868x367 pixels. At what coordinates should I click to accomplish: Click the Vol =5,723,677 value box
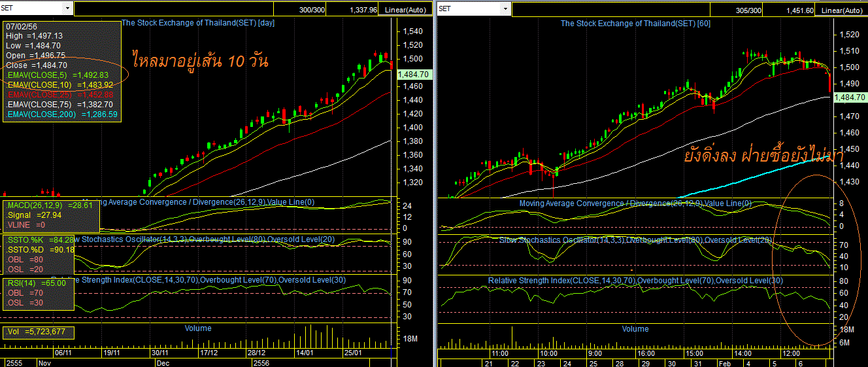[x=38, y=332]
